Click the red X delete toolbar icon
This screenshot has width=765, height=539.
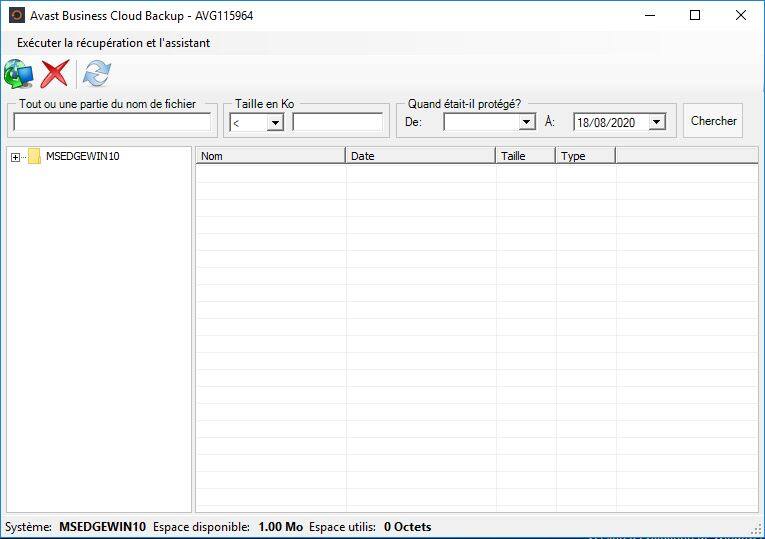tap(55, 73)
